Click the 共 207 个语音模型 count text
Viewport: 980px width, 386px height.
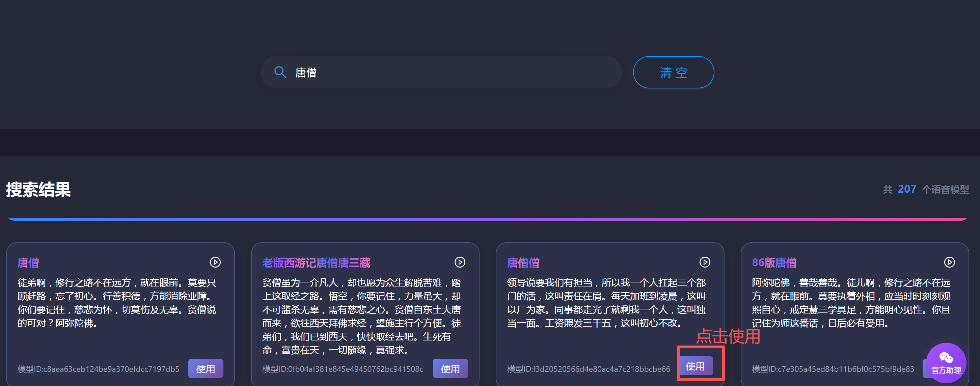tap(926, 189)
